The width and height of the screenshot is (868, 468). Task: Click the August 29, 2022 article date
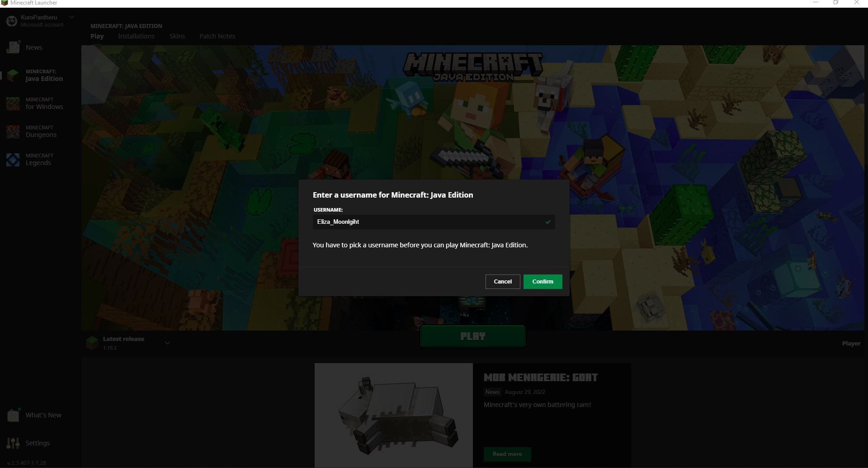525,392
